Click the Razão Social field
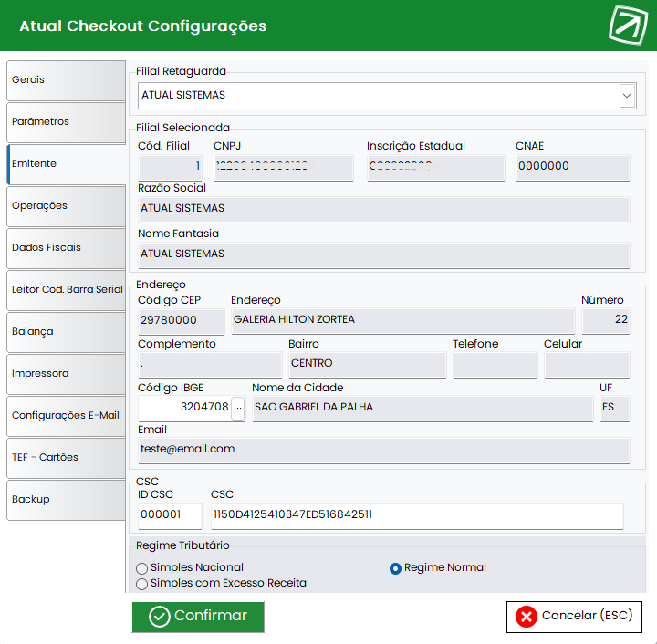Image resolution: width=657 pixels, height=644 pixels. pos(384,210)
